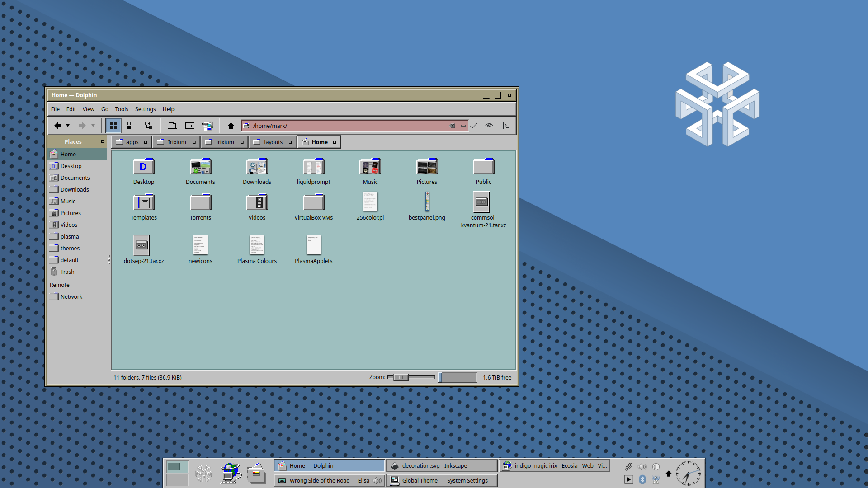
Task: Click the back navigation arrow icon
Action: [58, 125]
